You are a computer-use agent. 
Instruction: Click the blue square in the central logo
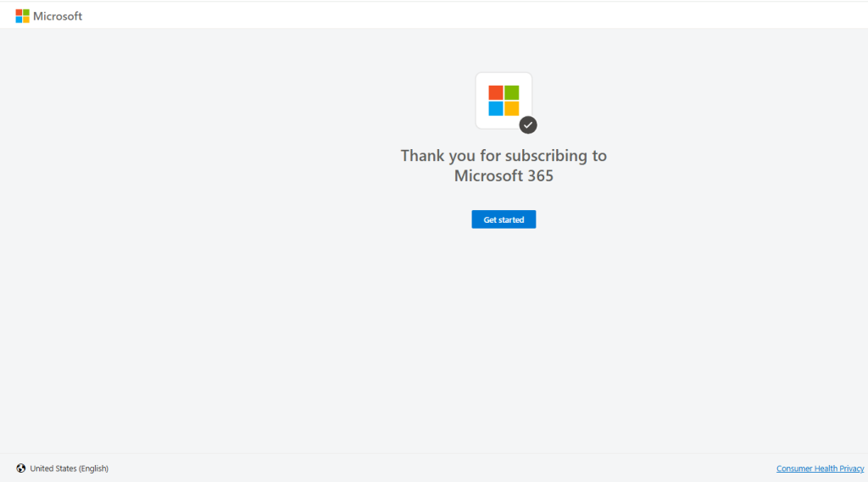pyautogui.click(x=496, y=108)
